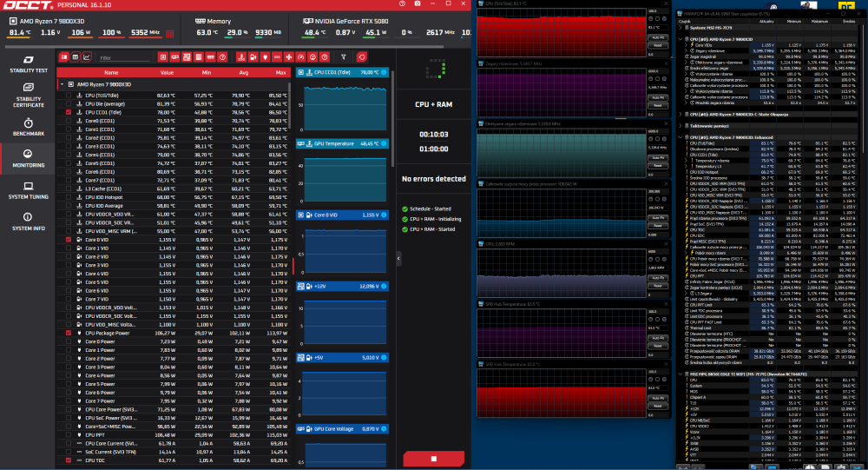Collapse the side panel with arrow handle
Image resolution: width=868 pixels, height=470 pixels.
(398, 258)
